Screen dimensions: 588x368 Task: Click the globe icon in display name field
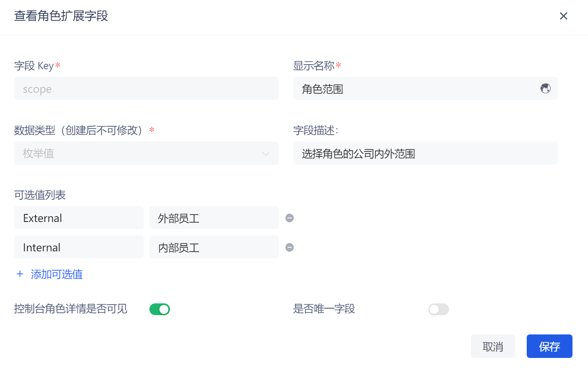pyautogui.click(x=545, y=89)
